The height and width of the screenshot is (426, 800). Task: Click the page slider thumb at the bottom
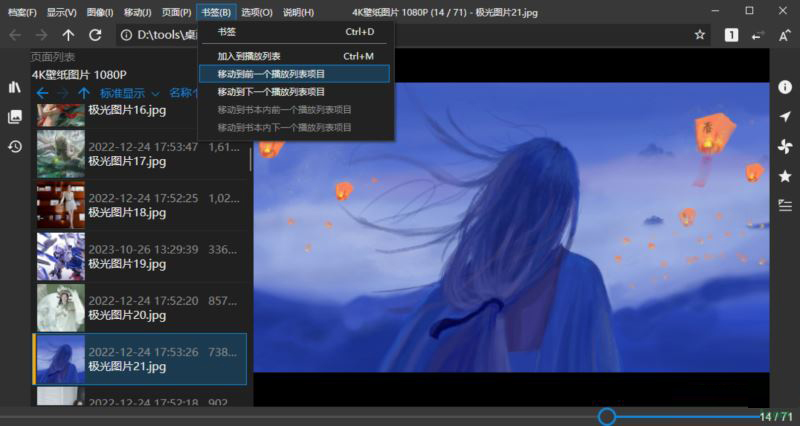607,416
